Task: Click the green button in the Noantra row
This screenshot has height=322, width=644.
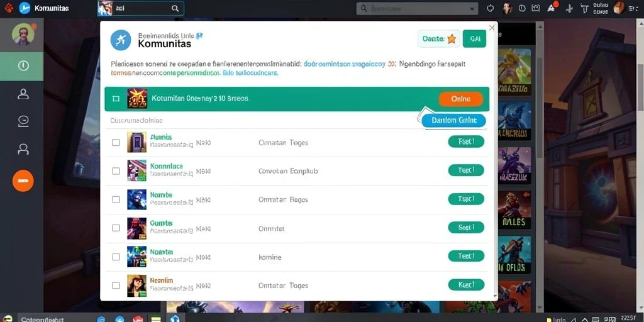Action: [466, 256]
